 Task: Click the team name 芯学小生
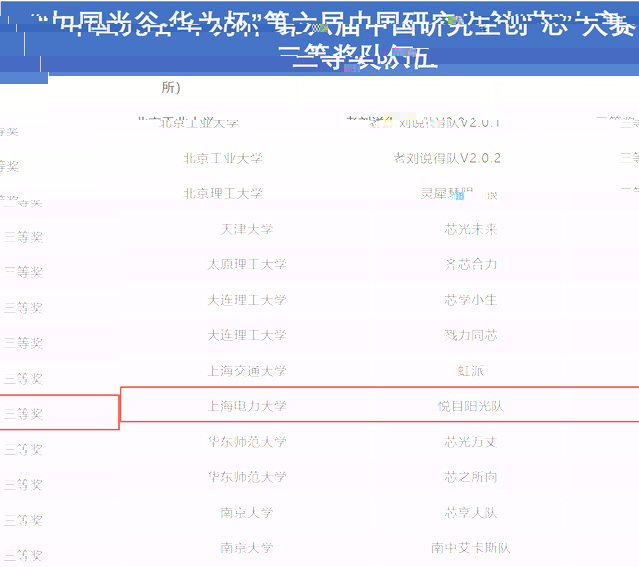pyautogui.click(x=471, y=300)
